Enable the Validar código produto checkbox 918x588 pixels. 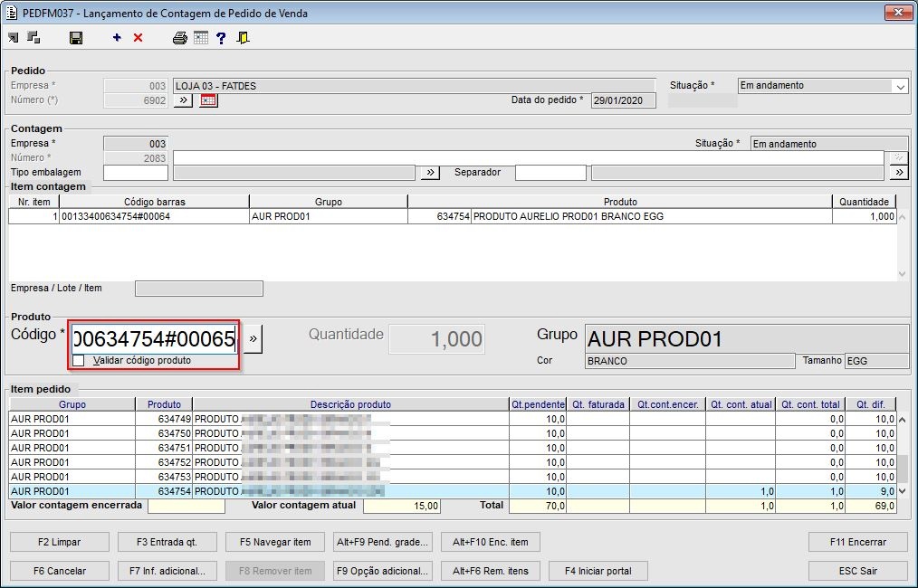pos(79,360)
